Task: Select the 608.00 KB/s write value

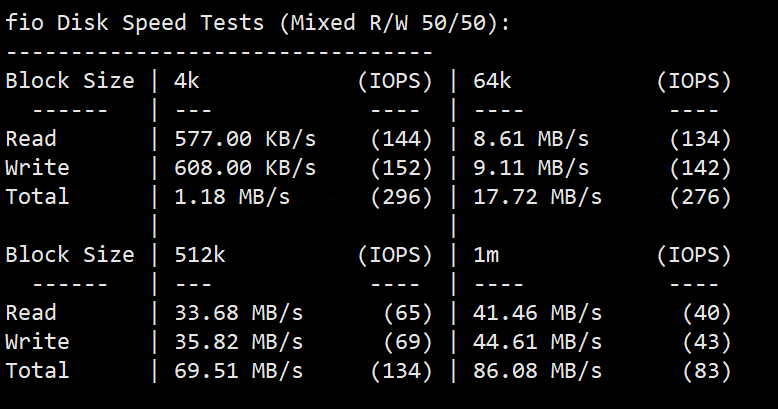Action: (x=245, y=168)
